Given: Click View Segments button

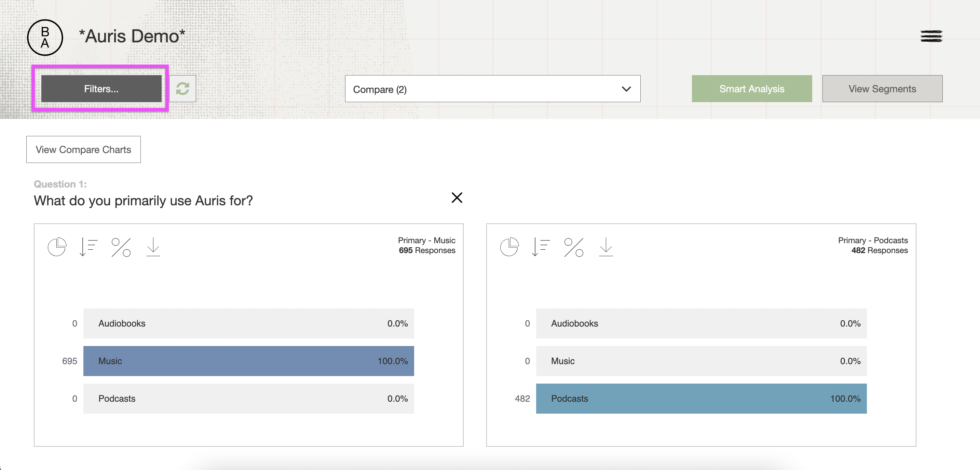Looking at the screenshot, I should point(882,88).
